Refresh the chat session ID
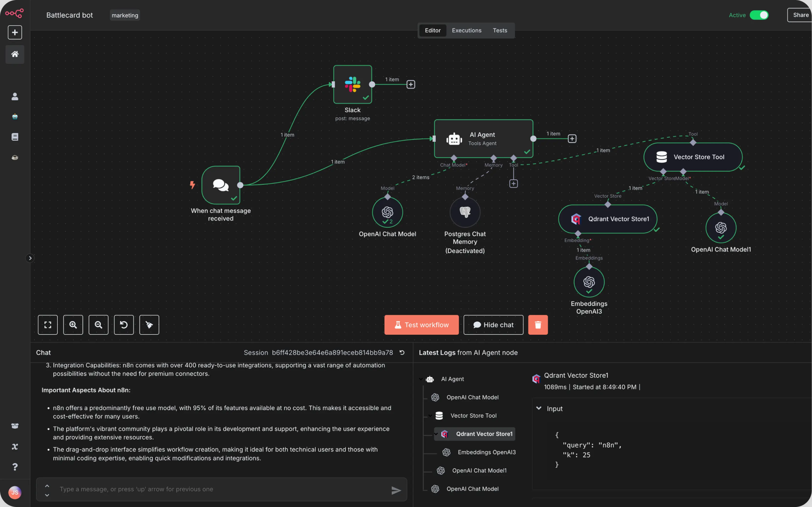812x507 pixels. click(x=402, y=352)
